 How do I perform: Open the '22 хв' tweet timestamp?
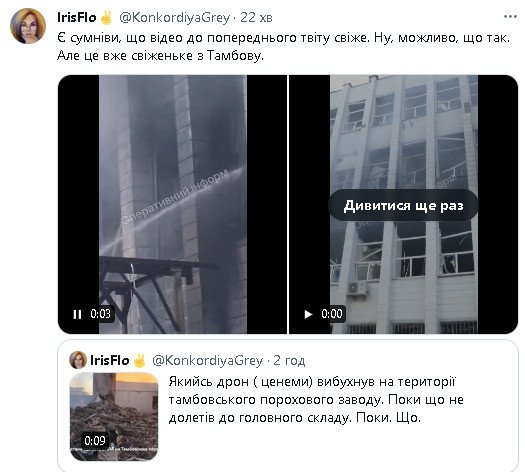click(x=256, y=17)
